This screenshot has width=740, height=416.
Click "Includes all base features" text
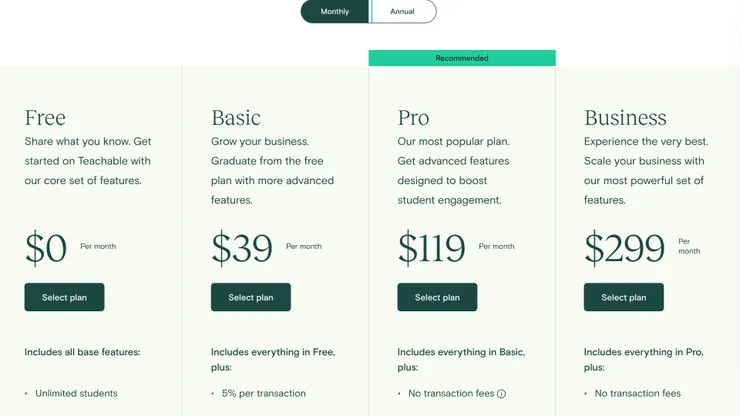[x=82, y=352]
